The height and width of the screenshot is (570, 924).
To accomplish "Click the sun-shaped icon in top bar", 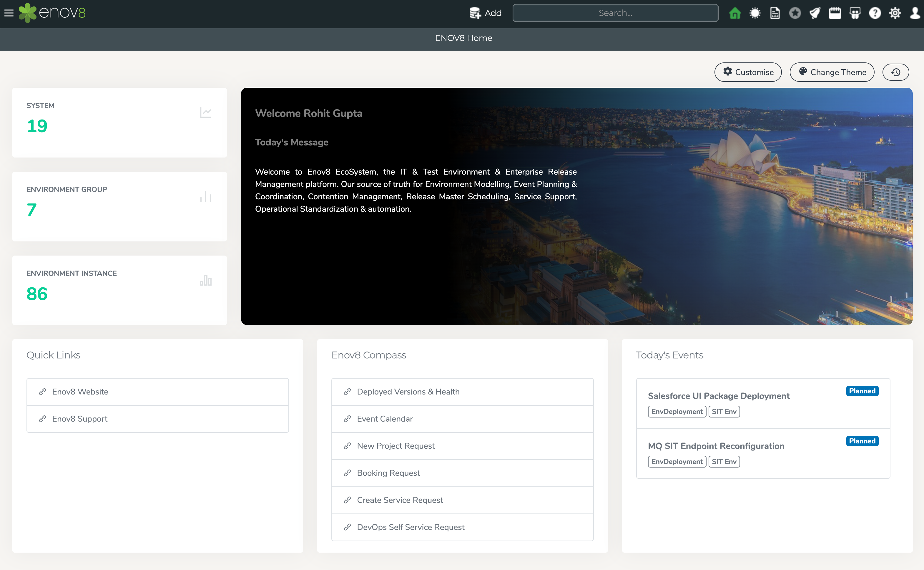I will (x=755, y=13).
